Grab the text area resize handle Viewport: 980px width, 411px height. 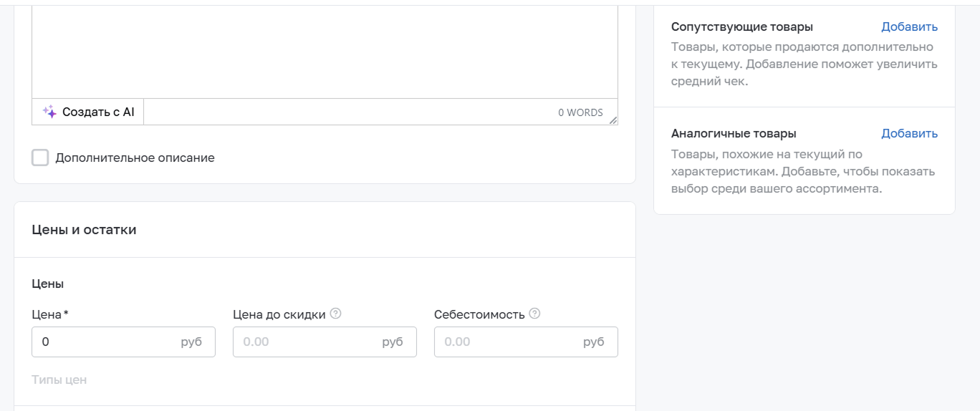point(613,121)
